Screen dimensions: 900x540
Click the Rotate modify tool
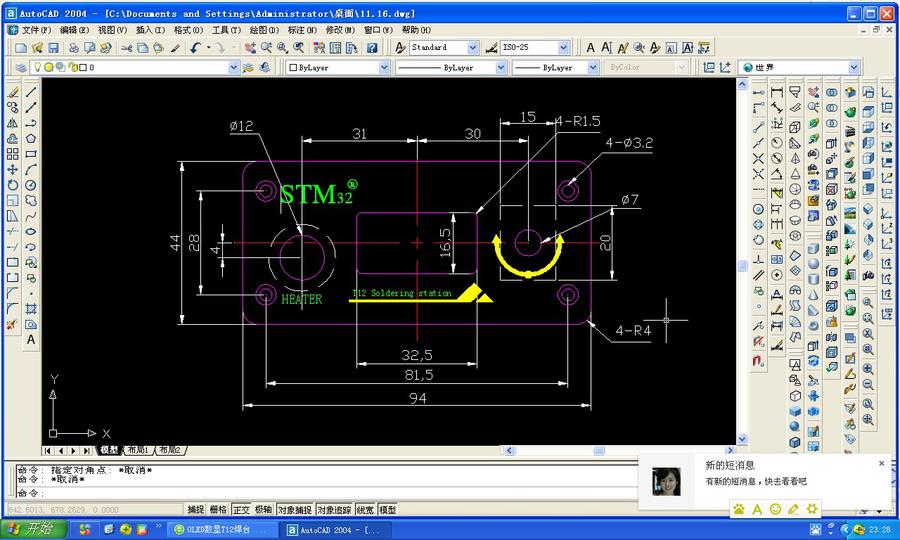point(12,185)
